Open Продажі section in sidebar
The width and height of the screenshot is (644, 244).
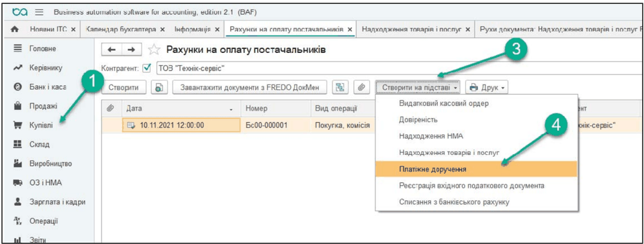43,106
